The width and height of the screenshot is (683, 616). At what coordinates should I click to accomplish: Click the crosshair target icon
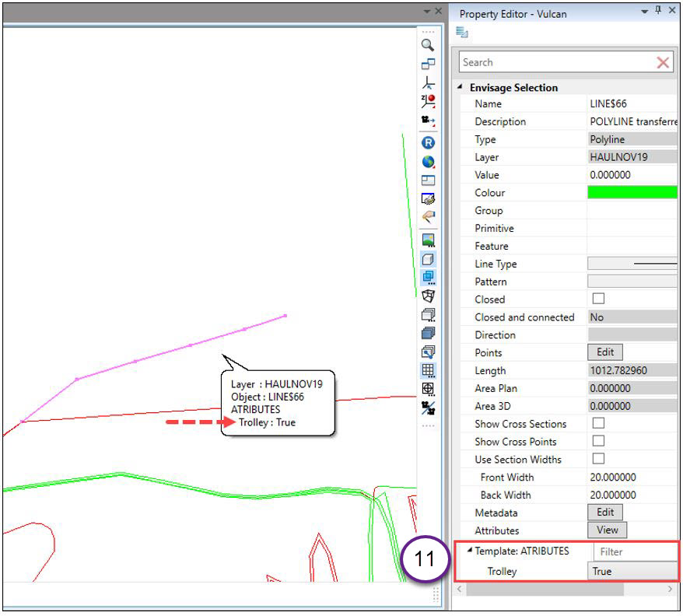tap(428, 389)
